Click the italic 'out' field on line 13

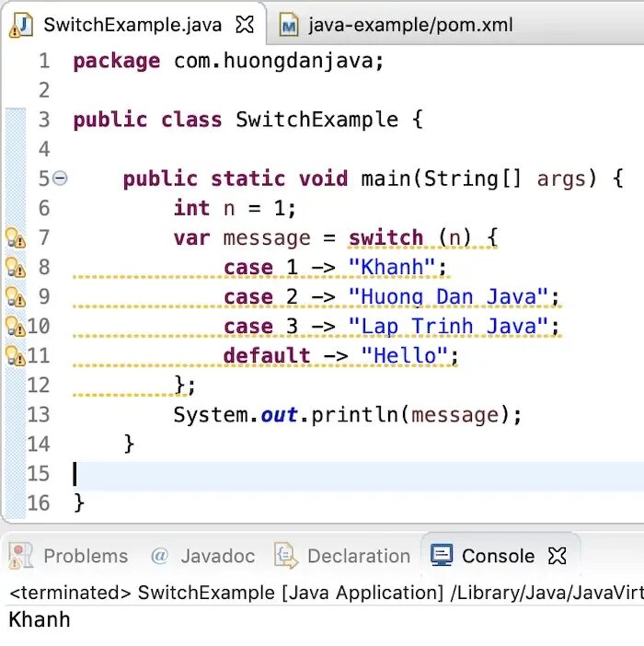point(279,414)
